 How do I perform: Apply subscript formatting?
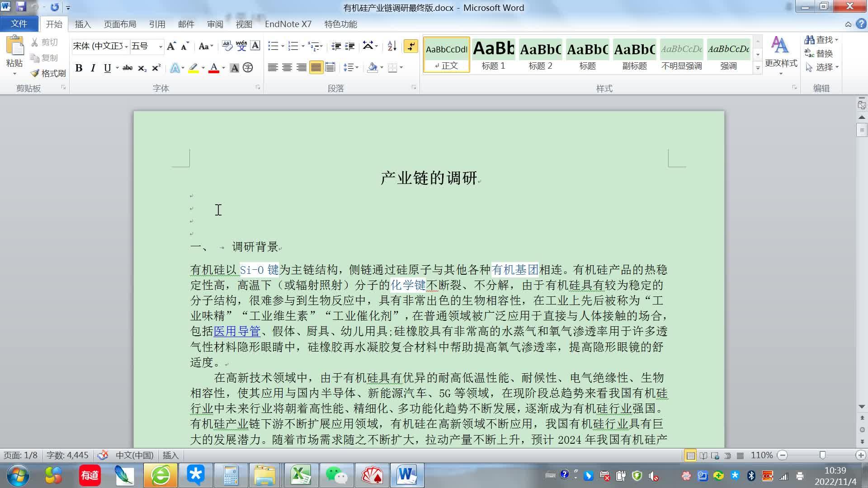[142, 68]
